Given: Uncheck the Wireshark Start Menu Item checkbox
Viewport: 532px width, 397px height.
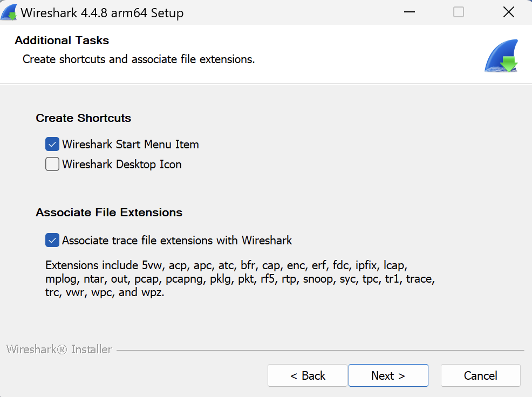Looking at the screenshot, I should (52, 145).
